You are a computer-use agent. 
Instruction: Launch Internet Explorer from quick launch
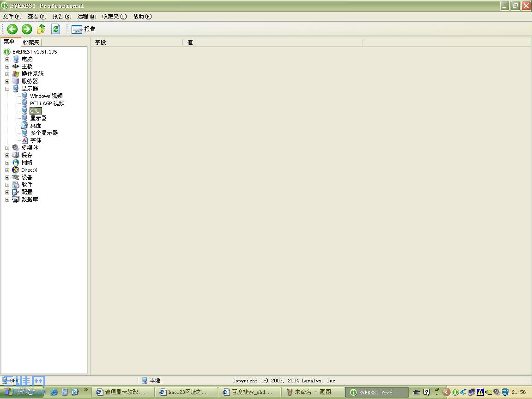point(54,392)
